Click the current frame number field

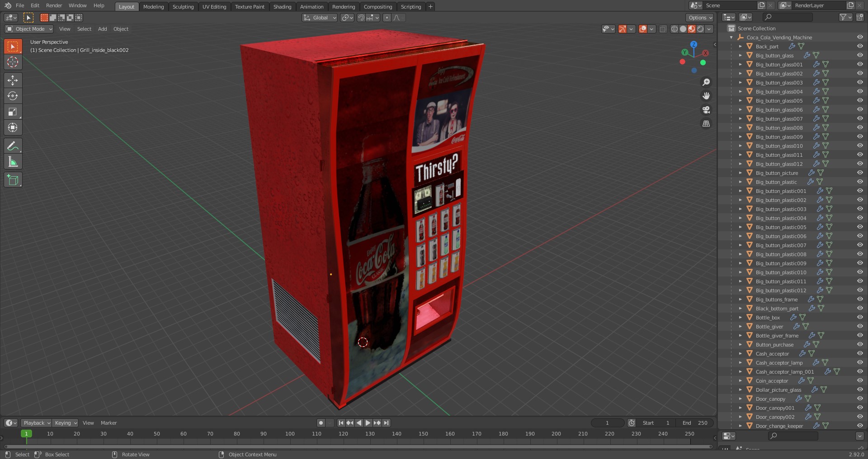tap(607, 423)
